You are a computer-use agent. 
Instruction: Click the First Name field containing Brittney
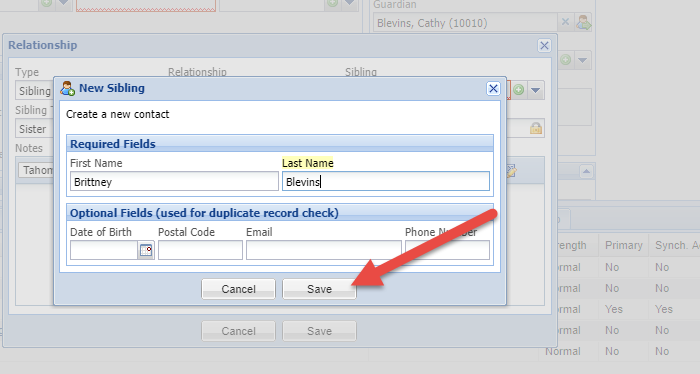tap(174, 182)
